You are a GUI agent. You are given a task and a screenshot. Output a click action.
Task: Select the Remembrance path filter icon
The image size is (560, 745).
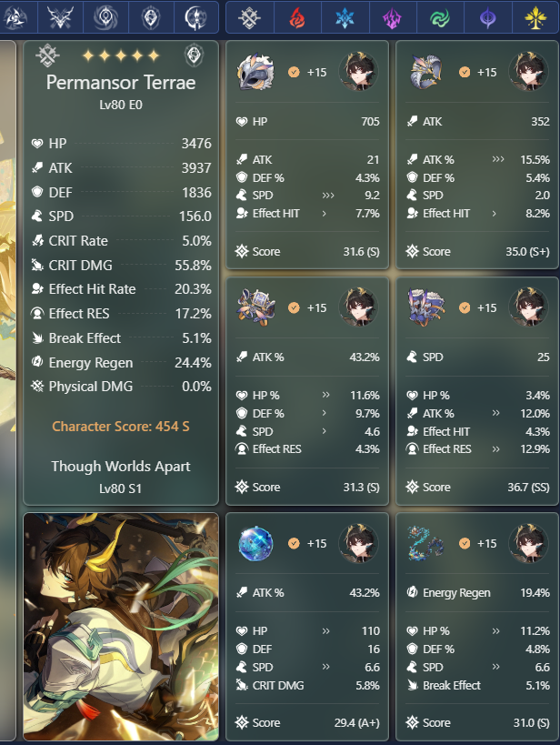(x=195, y=17)
